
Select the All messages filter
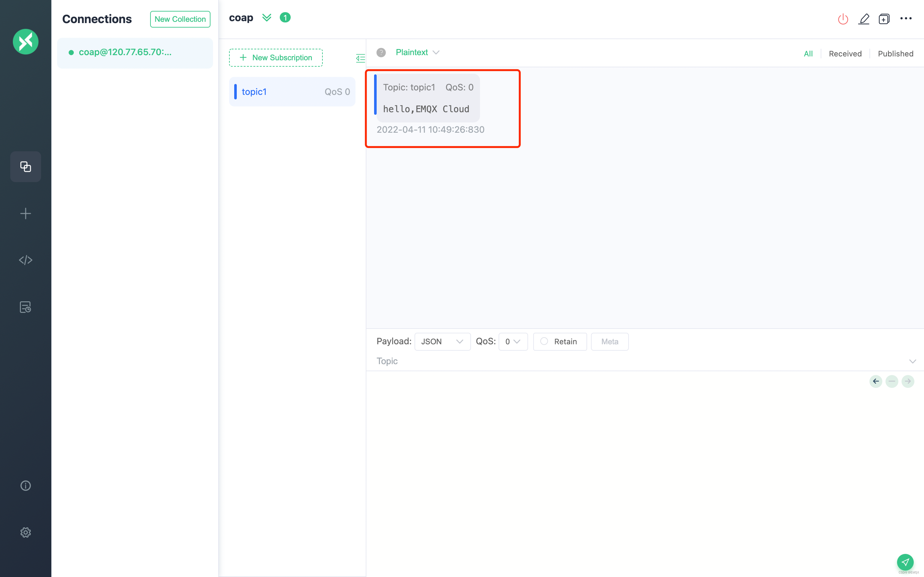[x=808, y=53]
